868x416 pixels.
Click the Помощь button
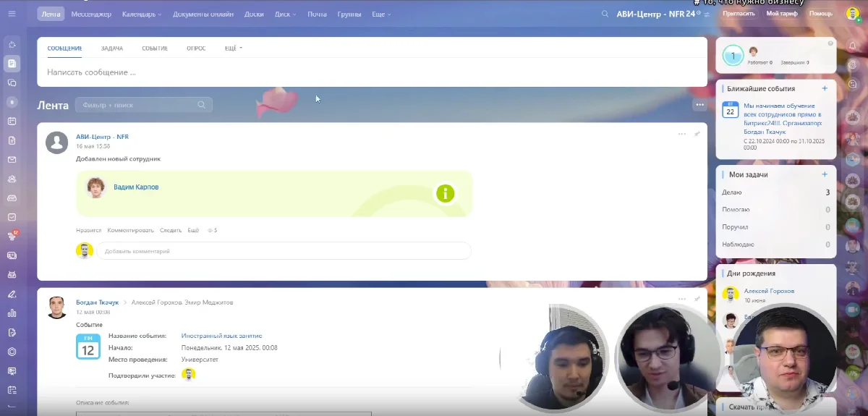(x=820, y=14)
